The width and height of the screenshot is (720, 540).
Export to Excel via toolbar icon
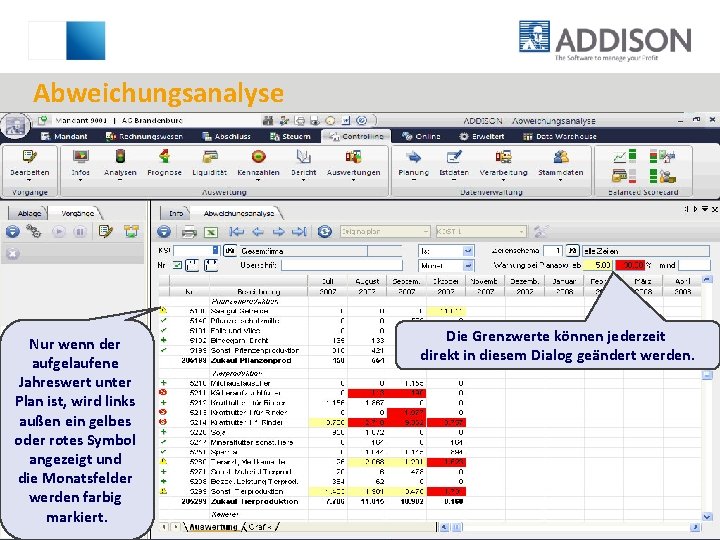(x=211, y=232)
